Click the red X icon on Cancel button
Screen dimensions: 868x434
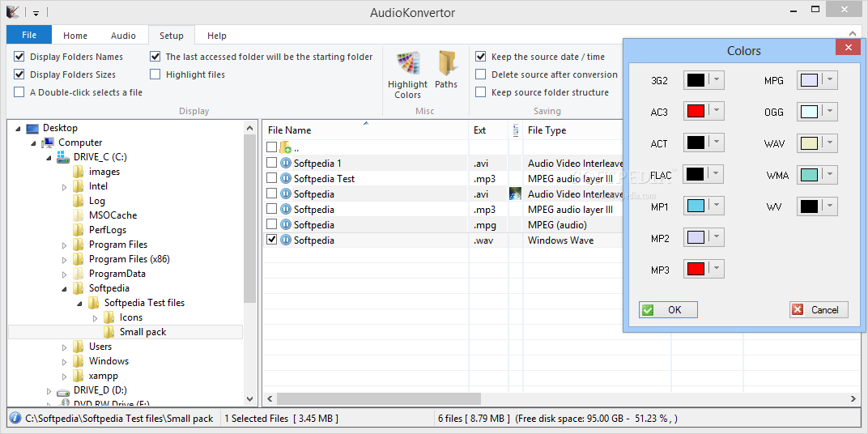pos(798,309)
